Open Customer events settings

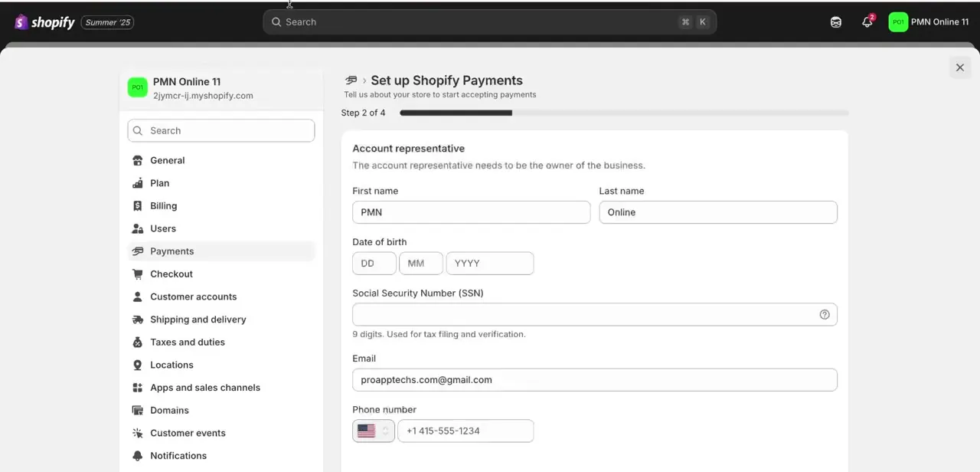pyautogui.click(x=221, y=433)
